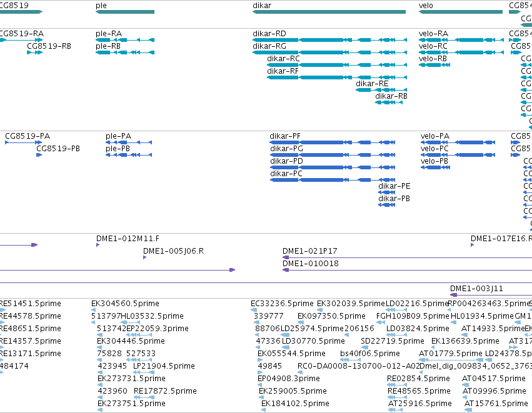Click the ple-PA protein label
Screen dimensions: 532x413
coord(118,136)
